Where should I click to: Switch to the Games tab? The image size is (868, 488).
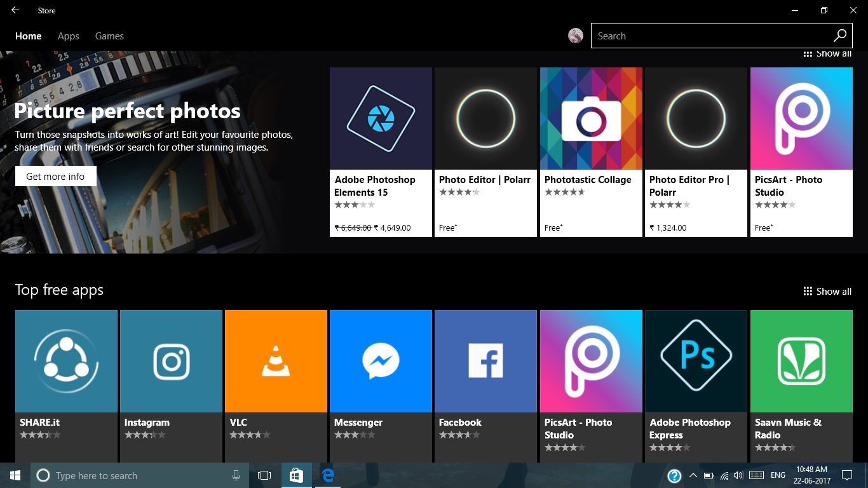tap(109, 36)
